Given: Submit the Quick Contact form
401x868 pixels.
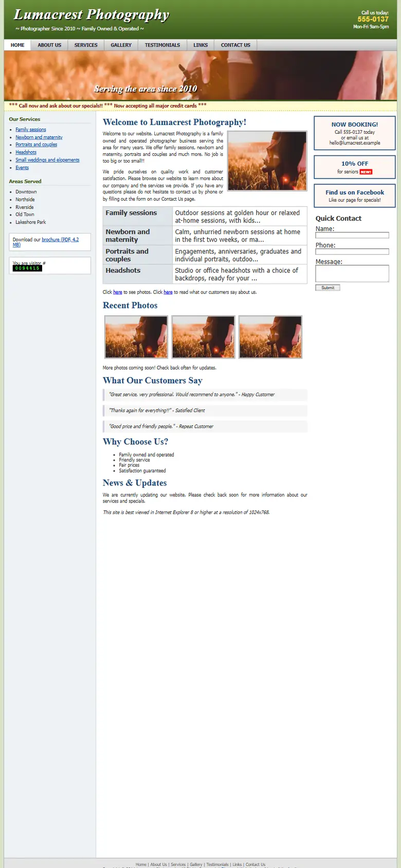Looking at the screenshot, I should point(327,288).
